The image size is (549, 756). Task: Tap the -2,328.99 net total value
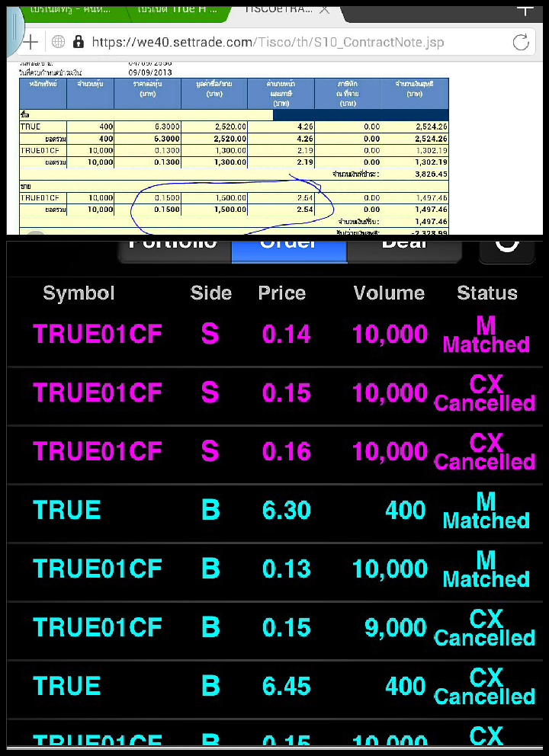coord(429,232)
